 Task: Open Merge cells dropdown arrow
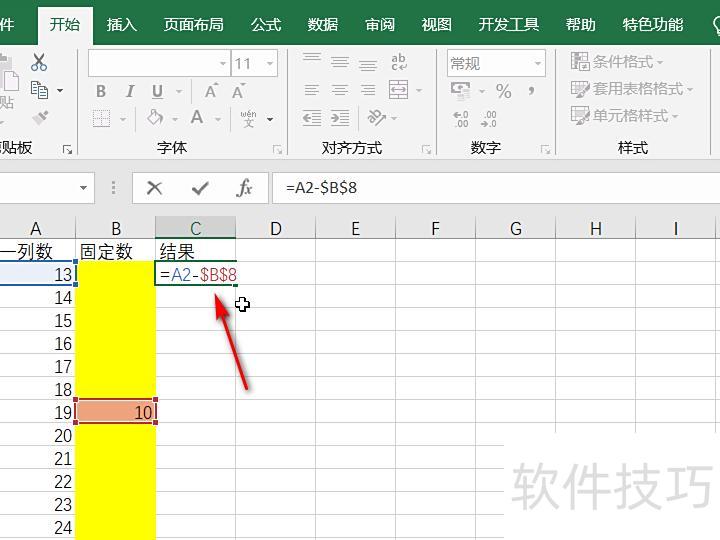click(x=419, y=90)
